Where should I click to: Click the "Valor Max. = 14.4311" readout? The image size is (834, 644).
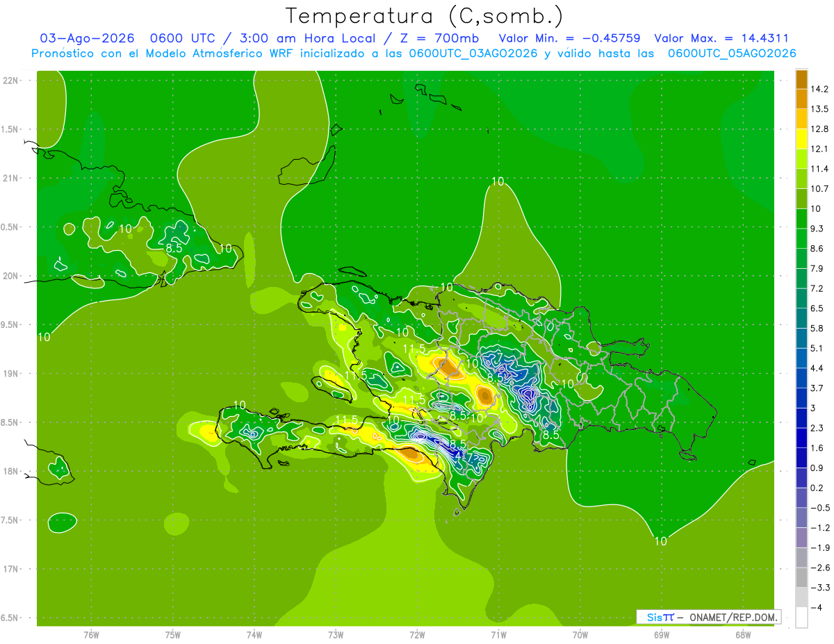(721, 38)
